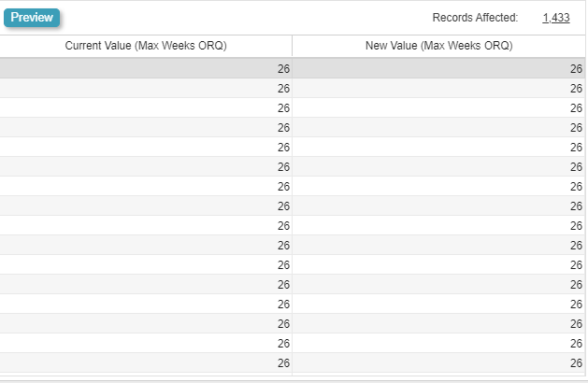Select third row's Current Value cell
Viewport: 588px width, 383px height.
tap(146, 107)
